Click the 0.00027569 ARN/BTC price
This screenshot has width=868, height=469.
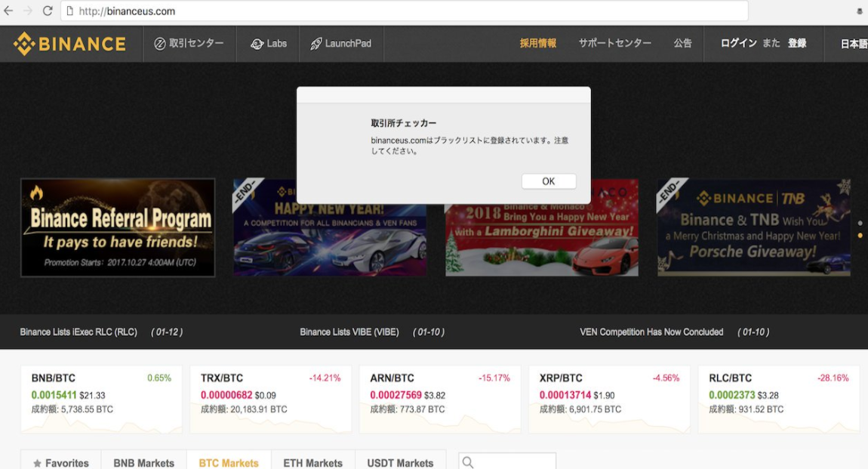(x=396, y=395)
